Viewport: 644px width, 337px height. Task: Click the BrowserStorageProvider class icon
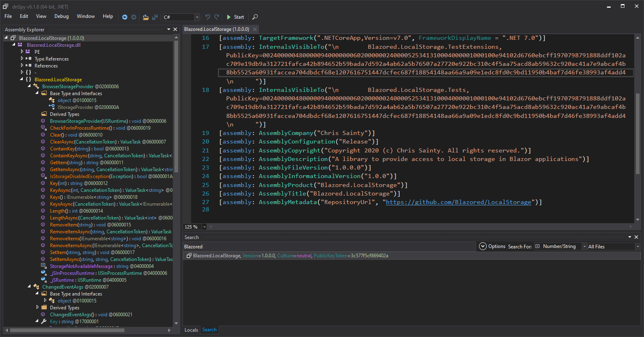click(x=36, y=86)
